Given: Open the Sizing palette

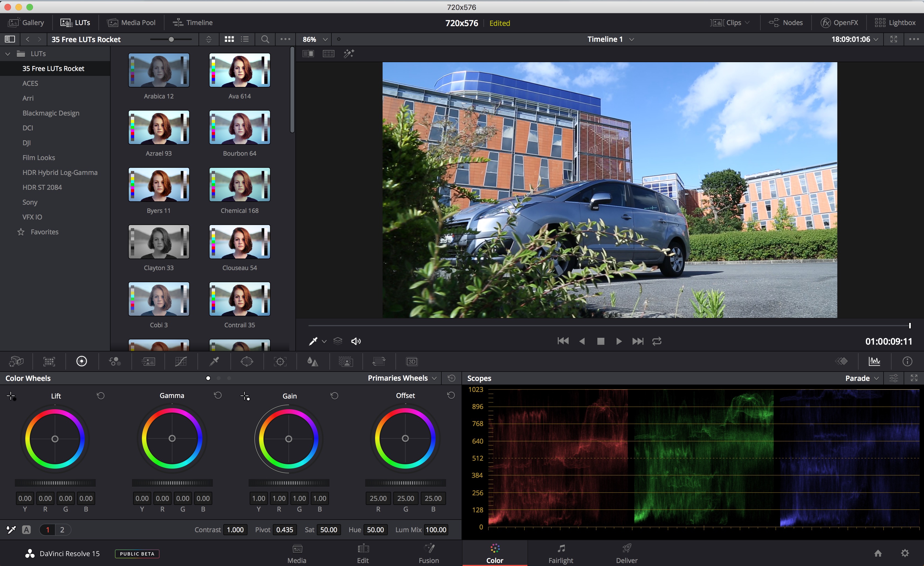Looking at the screenshot, I should [x=379, y=361].
